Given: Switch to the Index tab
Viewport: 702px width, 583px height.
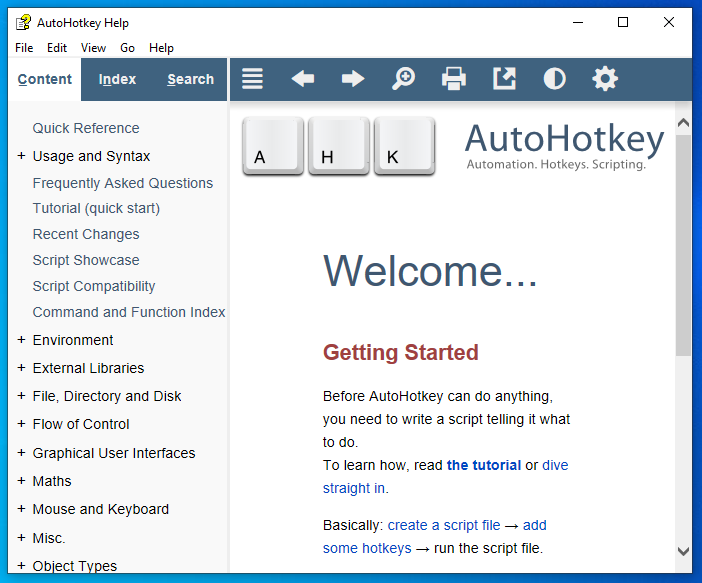Looking at the screenshot, I should [x=117, y=79].
